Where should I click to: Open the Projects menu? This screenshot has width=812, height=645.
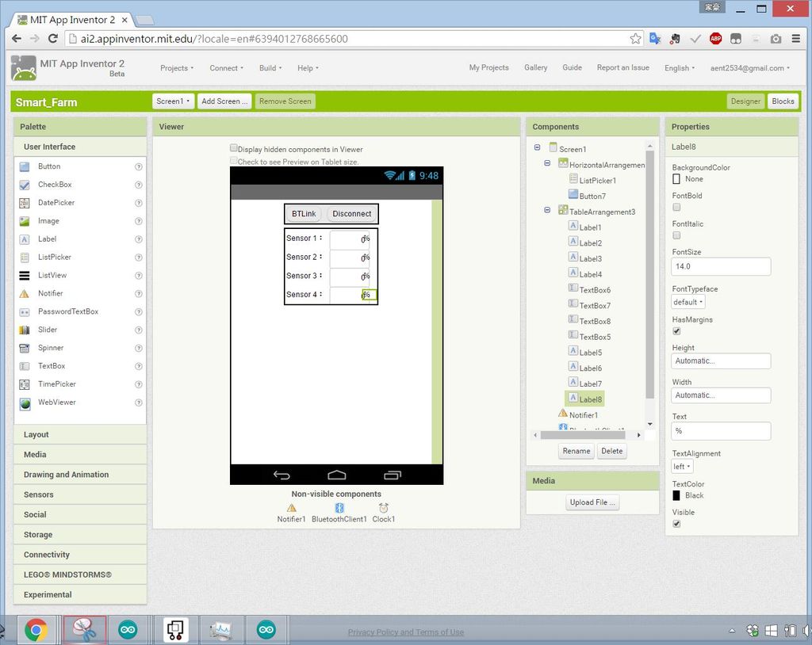coord(177,68)
